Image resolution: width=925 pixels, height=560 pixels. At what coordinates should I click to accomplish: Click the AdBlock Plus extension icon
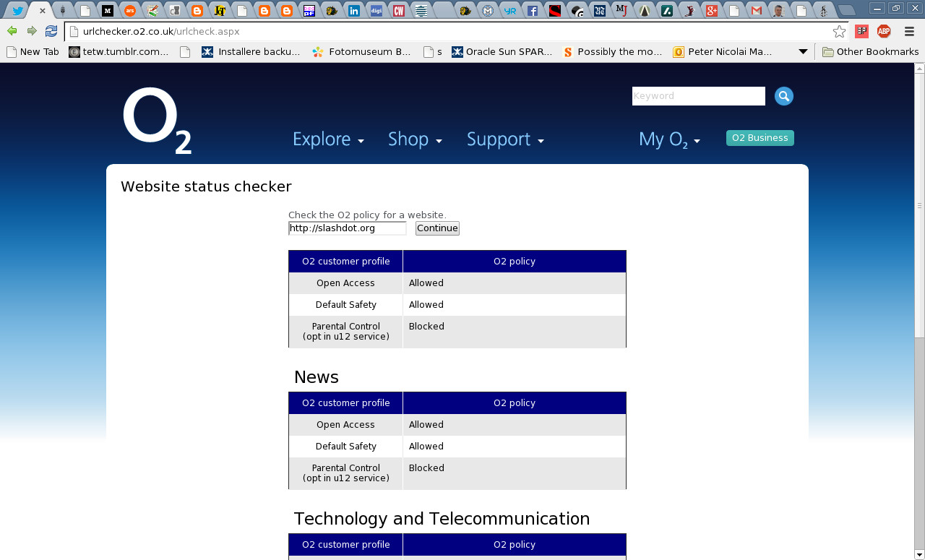(x=884, y=31)
